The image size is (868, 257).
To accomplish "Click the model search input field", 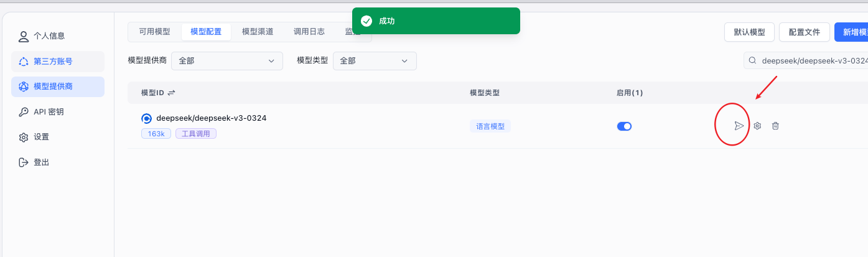I will click(x=806, y=61).
